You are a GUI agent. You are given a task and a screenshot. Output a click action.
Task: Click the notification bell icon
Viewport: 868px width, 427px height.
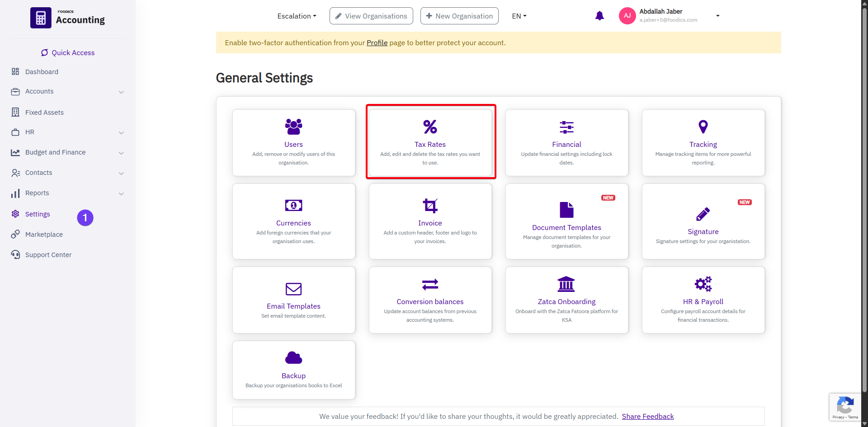click(599, 16)
